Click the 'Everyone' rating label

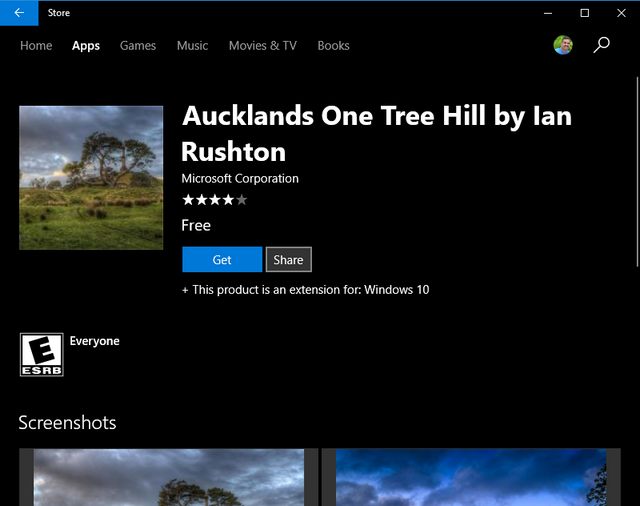tap(95, 341)
